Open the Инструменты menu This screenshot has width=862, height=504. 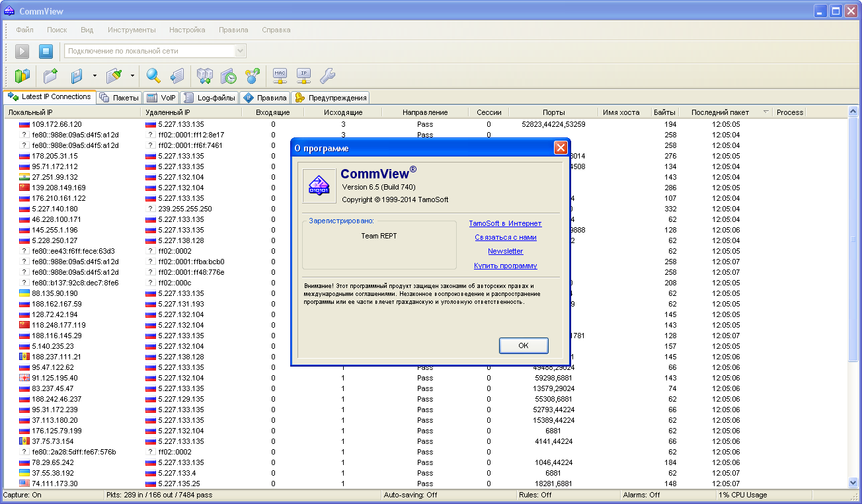132,30
